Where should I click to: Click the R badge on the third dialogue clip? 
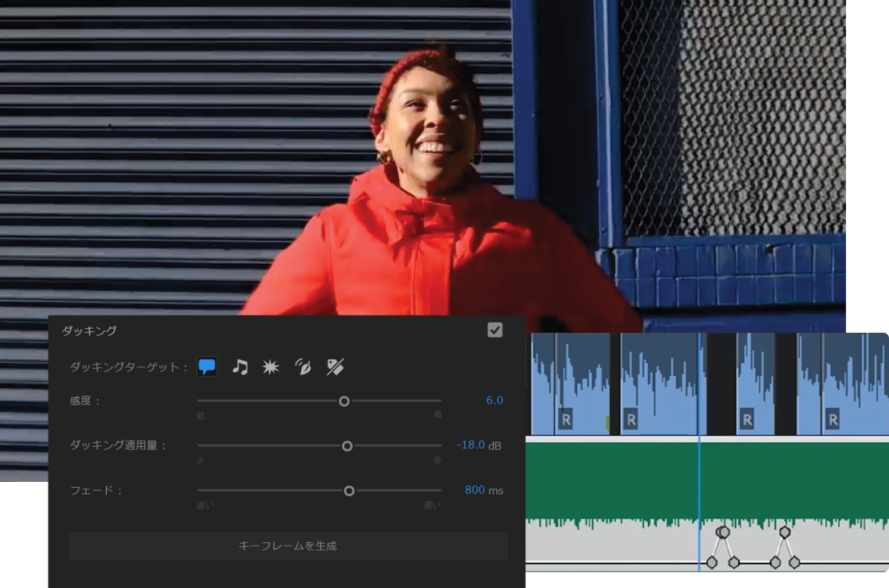click(747, 419)
